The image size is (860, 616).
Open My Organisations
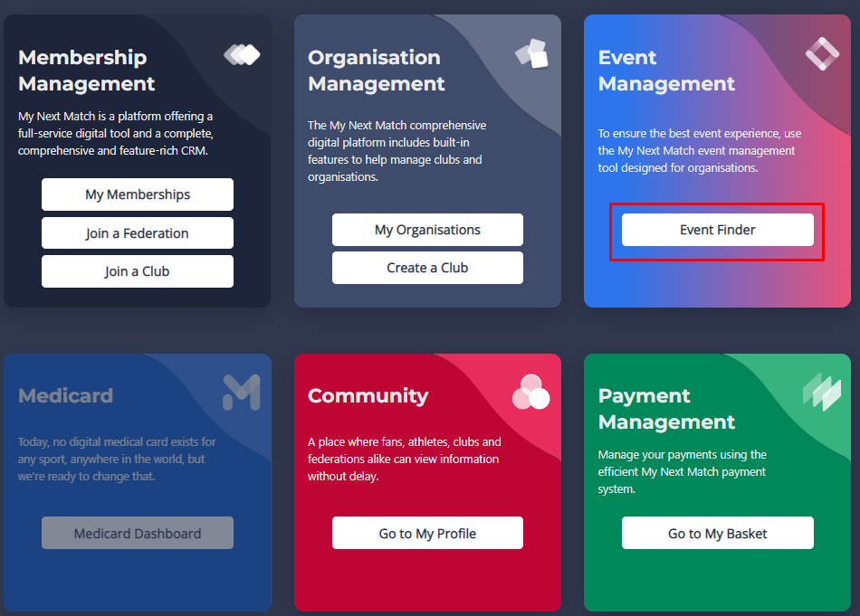427,230
